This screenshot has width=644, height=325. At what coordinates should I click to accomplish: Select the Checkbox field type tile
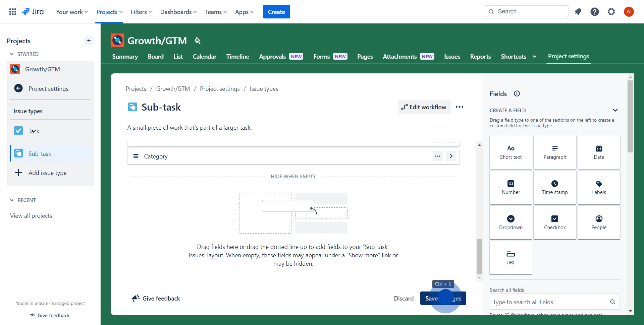click(x=555, y=222)
